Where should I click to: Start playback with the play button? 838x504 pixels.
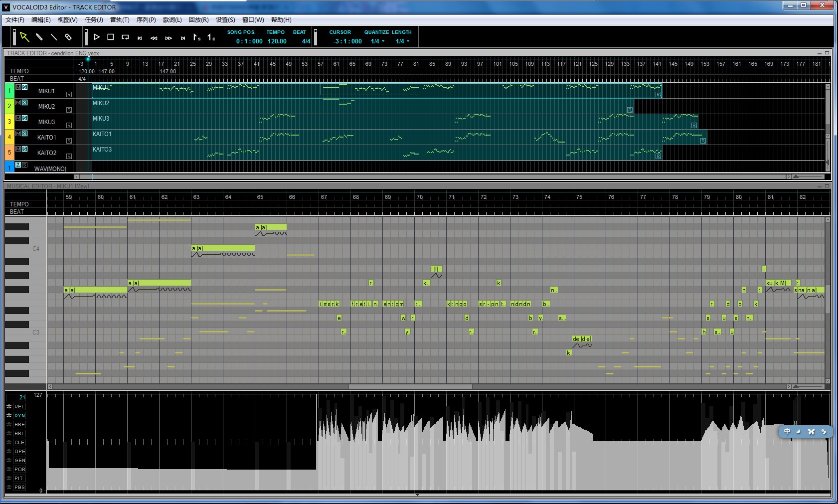(97, 37)
